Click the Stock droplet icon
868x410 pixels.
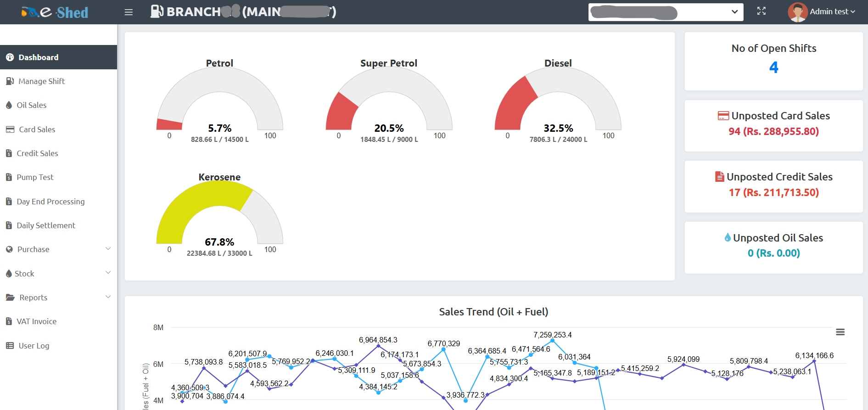point(9,274)
